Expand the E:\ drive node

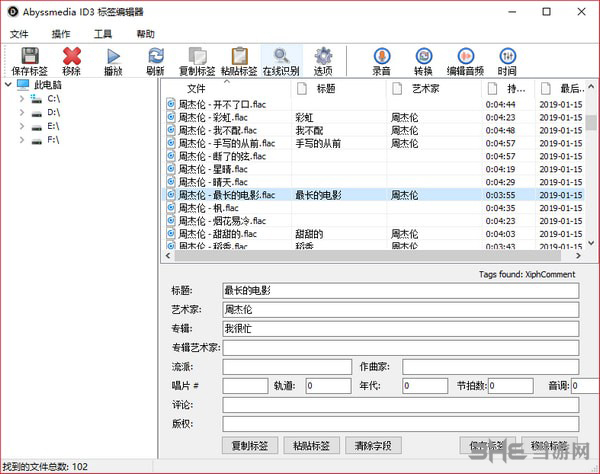coord(22,126)
